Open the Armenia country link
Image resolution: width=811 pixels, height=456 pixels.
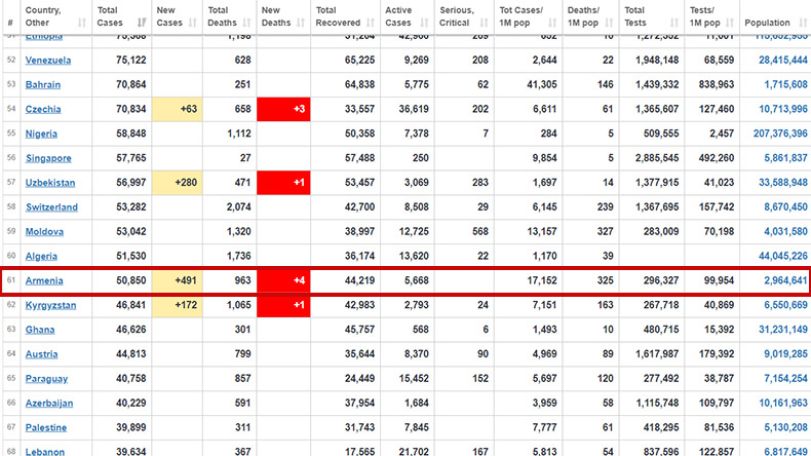point(44,281)
